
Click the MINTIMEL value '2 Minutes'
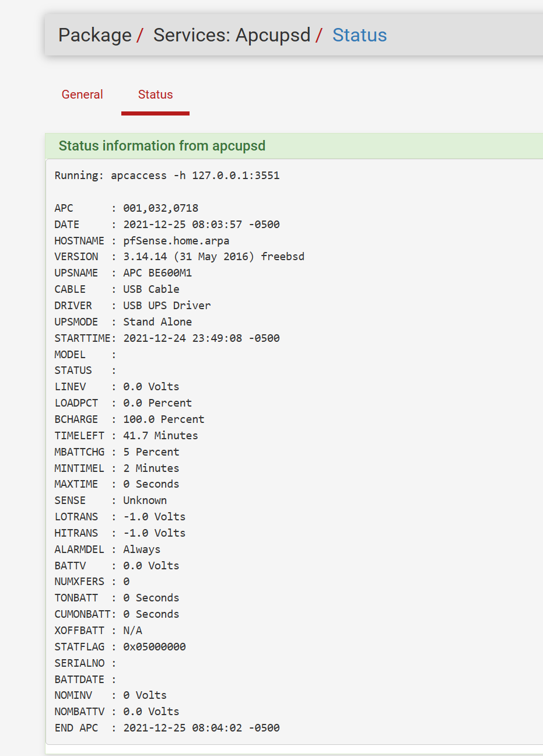152,468
